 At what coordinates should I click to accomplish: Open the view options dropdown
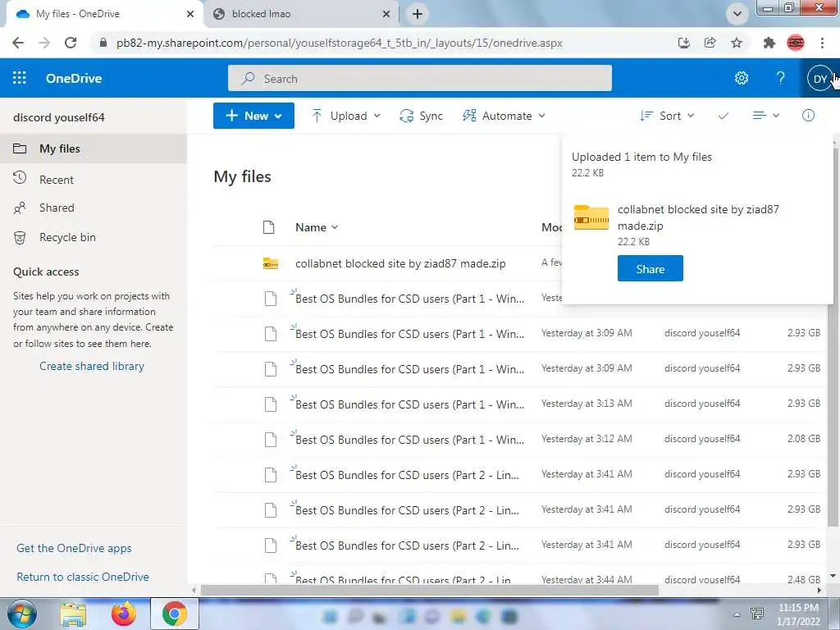point(766,116)
